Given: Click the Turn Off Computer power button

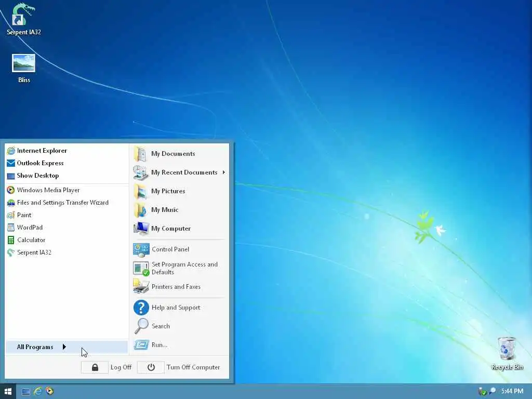Looking at the screenshot, I should pyautogui.click(x=151, y=367).
